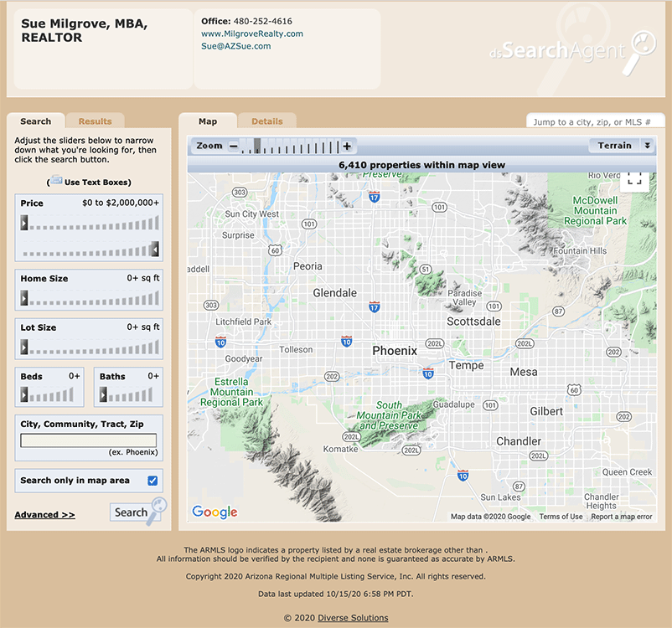Click the Home Size slider handle
This screenshot has height=628, width=672.
pyautogui.click(x=24, y=298)
